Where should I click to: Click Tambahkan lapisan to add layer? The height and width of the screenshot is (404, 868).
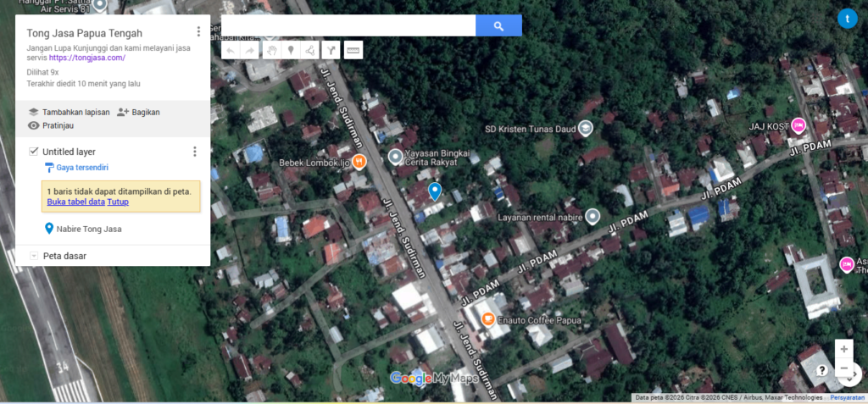tap(69, 112)
